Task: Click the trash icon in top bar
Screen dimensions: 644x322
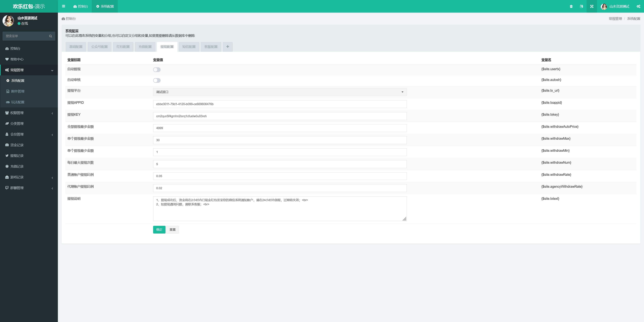Action: coord(571,6)
